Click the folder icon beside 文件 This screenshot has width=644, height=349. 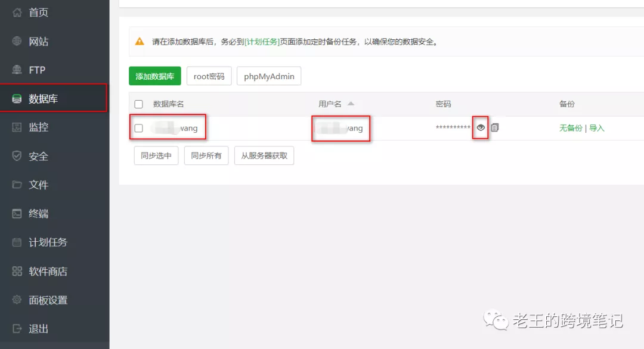[x=17, y=185]
